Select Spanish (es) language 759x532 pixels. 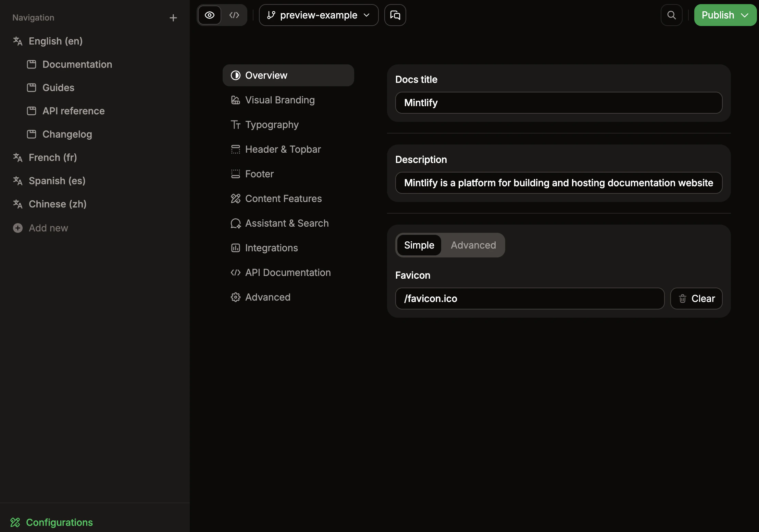57,181
